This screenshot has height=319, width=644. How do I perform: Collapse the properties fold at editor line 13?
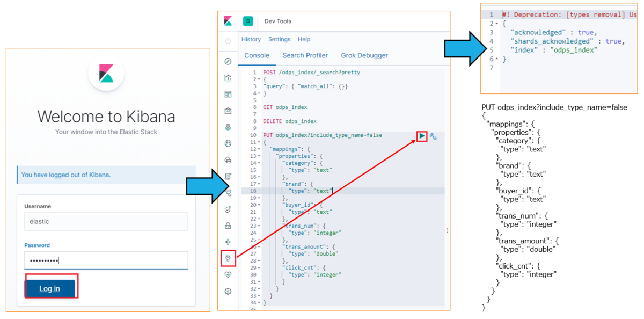coord(260,156)
